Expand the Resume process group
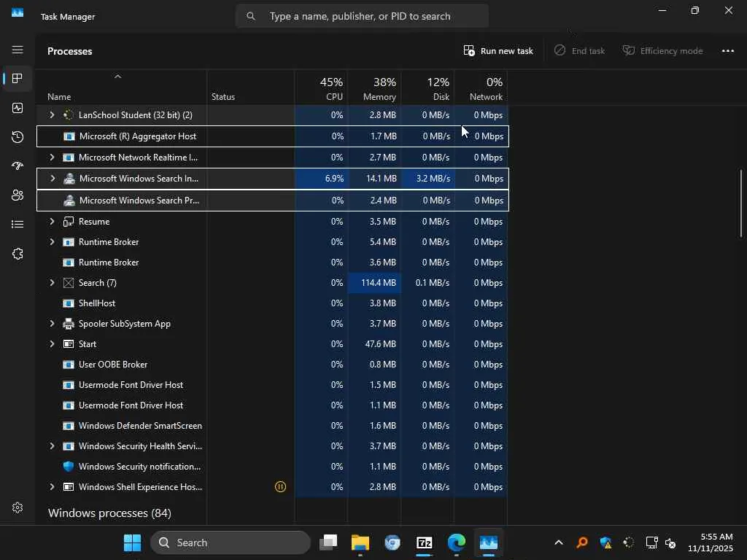 [52, 222]
